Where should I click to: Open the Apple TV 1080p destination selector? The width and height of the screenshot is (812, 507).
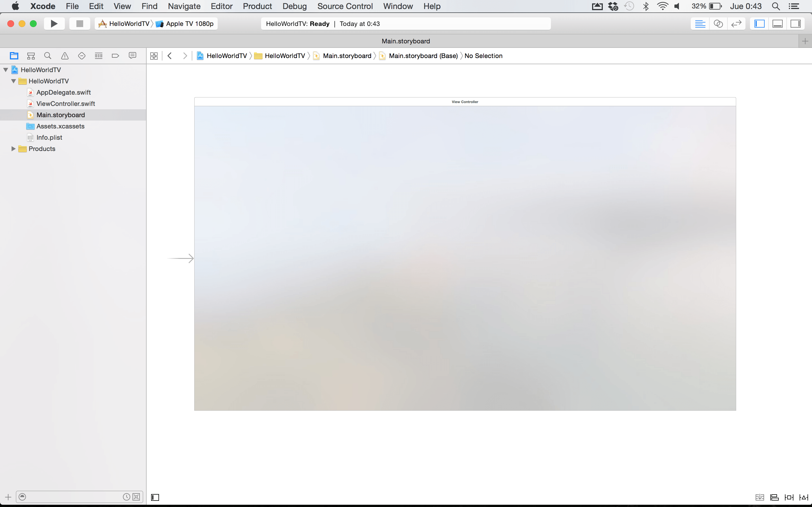189,24
